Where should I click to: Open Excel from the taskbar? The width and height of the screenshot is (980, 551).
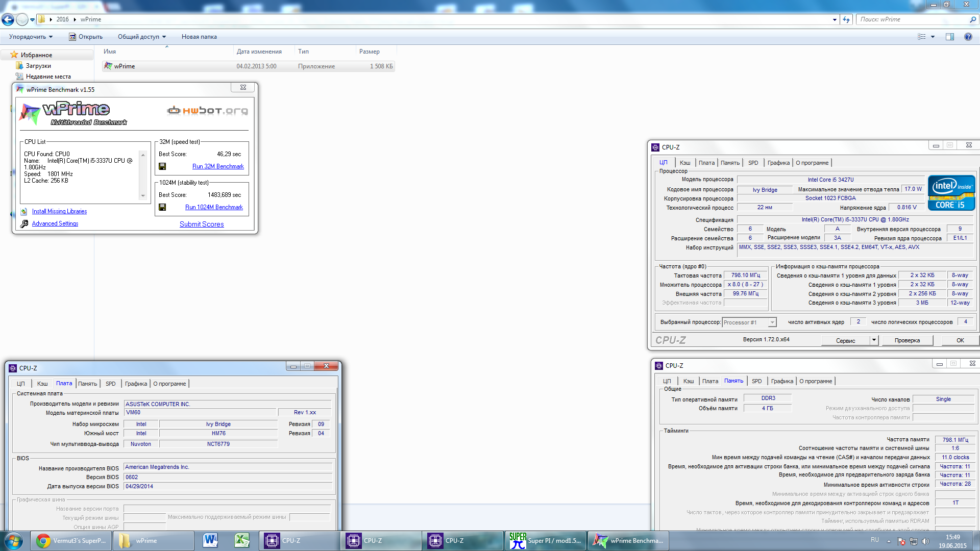[x=242, y=541]
